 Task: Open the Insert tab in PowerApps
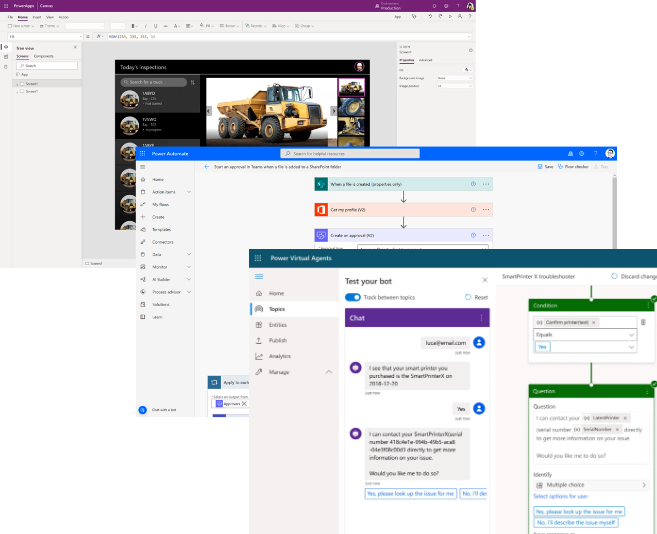pos(37,17)
